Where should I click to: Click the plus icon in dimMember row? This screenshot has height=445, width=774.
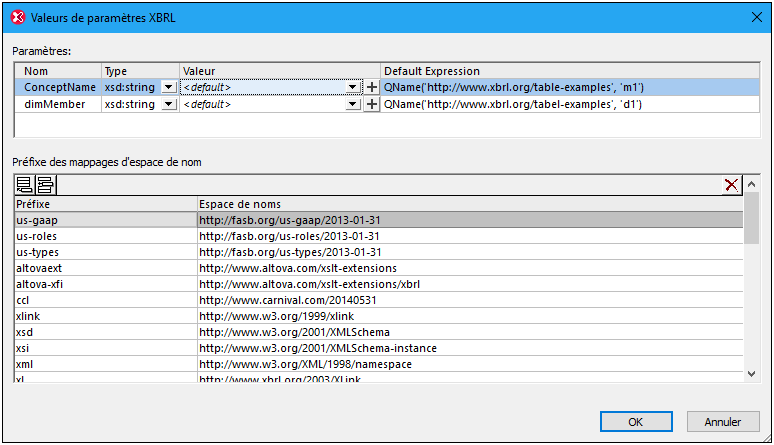click(x=372, y=104)
